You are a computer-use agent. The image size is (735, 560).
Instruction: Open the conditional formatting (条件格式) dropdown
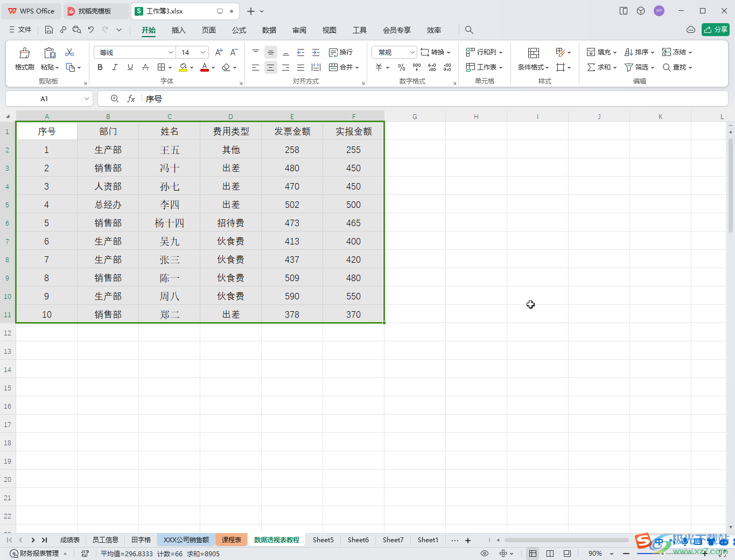(533, 67)
